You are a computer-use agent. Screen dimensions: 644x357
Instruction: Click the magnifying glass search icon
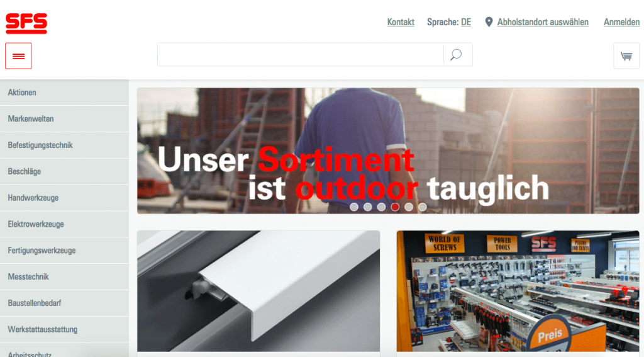click(x=456, y=55)
